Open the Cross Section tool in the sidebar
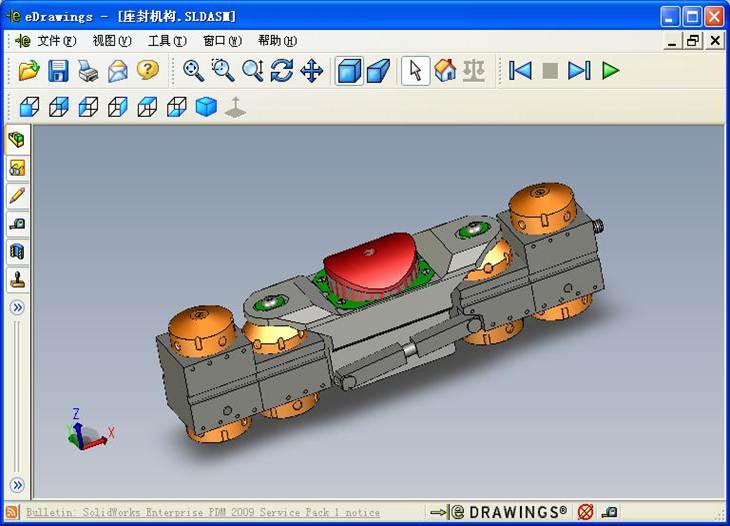Image resolution: width=730 pixels, height=526 pixels. (17, 252)
